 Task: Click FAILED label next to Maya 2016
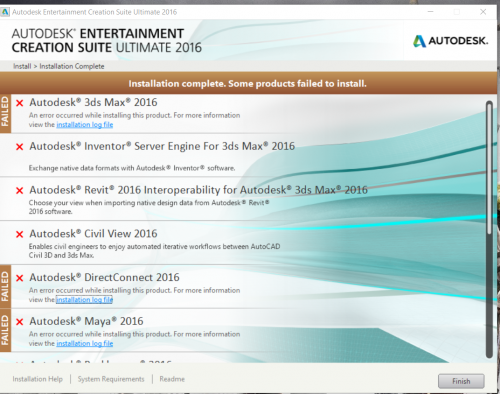5,330
